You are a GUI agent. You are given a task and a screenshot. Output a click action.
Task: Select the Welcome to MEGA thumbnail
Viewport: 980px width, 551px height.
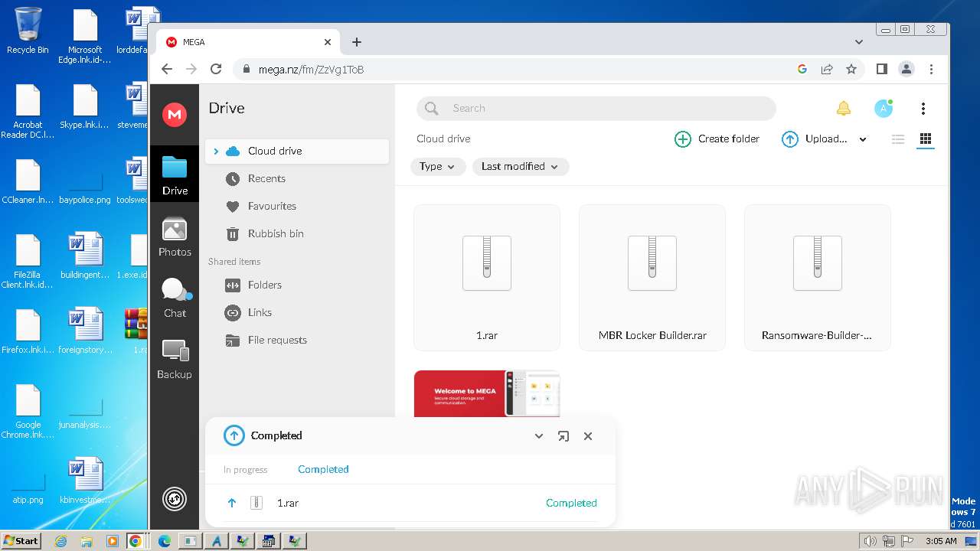click(x=487, y=393)
